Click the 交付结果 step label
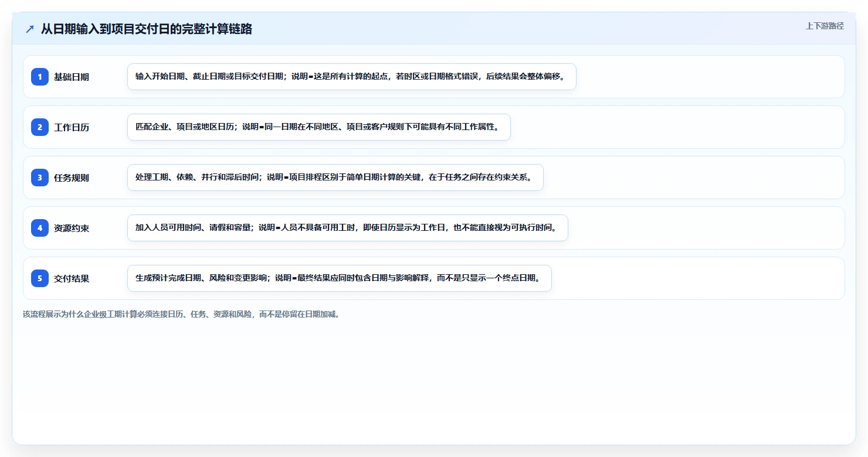The height and width of the screenshot is (457, 868). point(72,278)
